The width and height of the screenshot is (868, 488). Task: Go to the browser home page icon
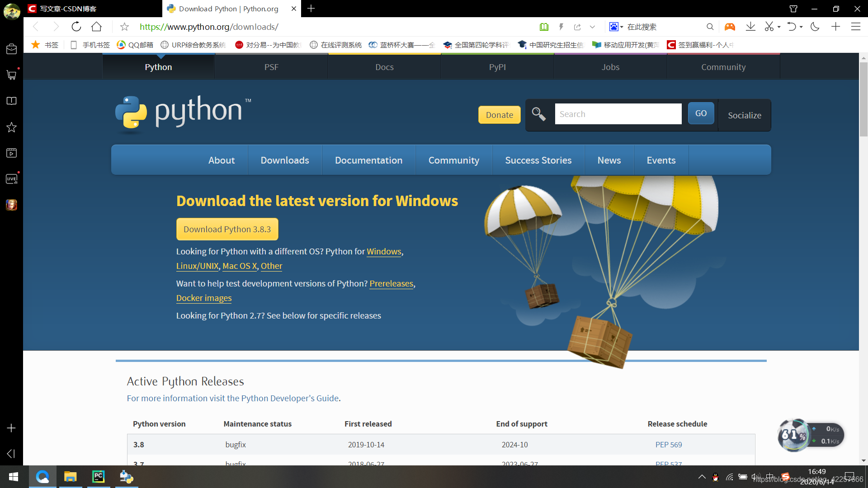[96, 27]
